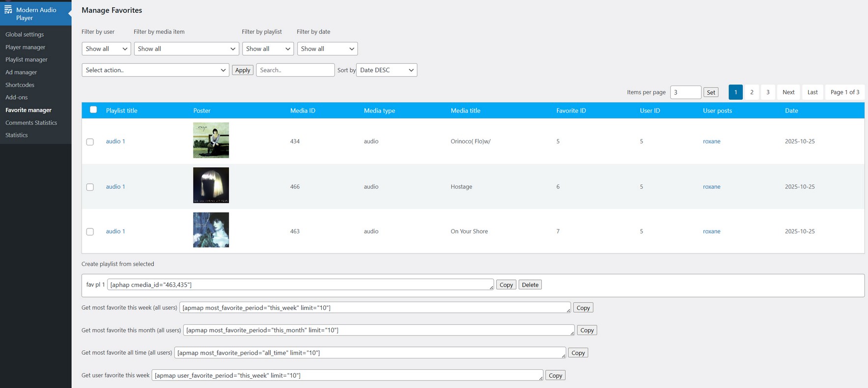Select the checkbox for the Hostage row
This screenshot has height=388, width=868.
pos(90,187)
